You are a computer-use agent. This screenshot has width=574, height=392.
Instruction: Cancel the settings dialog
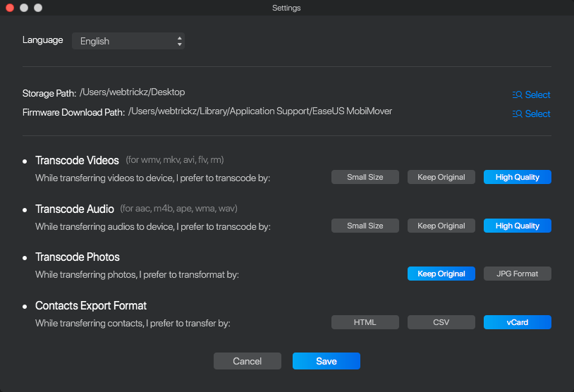click(x=247, y=361)
